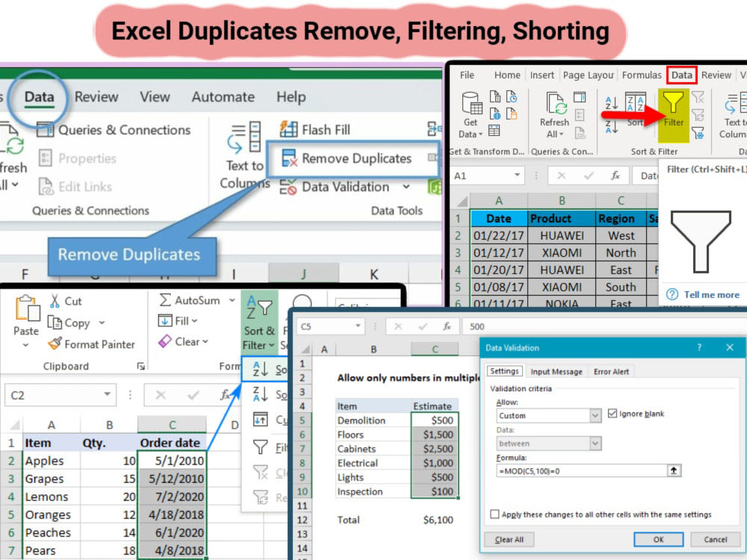The width and height of the screenshot is (747, 560).
Task: Select column C header in fruit sheet
Action: click(172, 424)
